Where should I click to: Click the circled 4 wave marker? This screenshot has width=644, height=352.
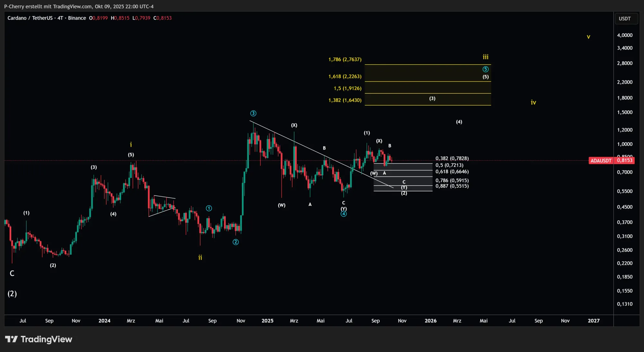pos(344,214)
